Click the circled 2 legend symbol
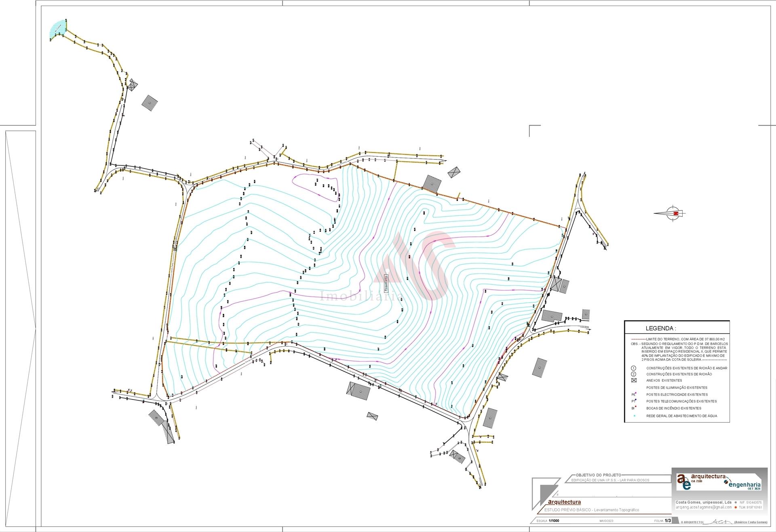This screenshot has width=776, height=532. pos(633,374)
